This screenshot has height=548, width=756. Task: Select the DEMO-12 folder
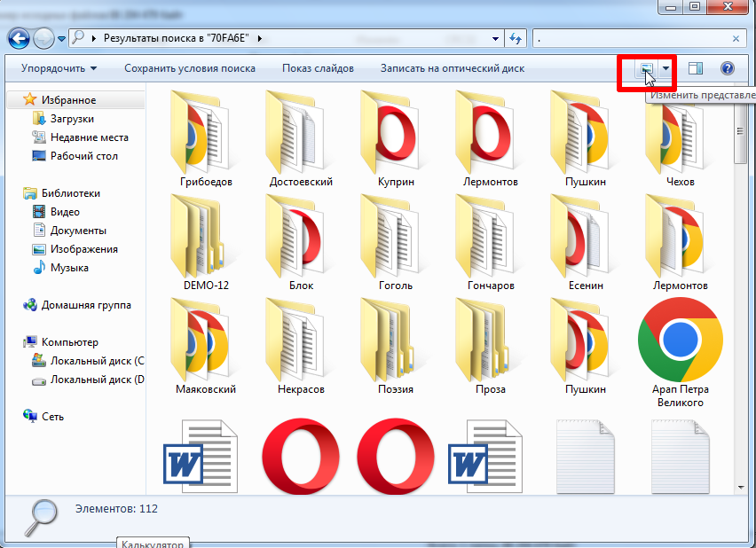point(206,242)
